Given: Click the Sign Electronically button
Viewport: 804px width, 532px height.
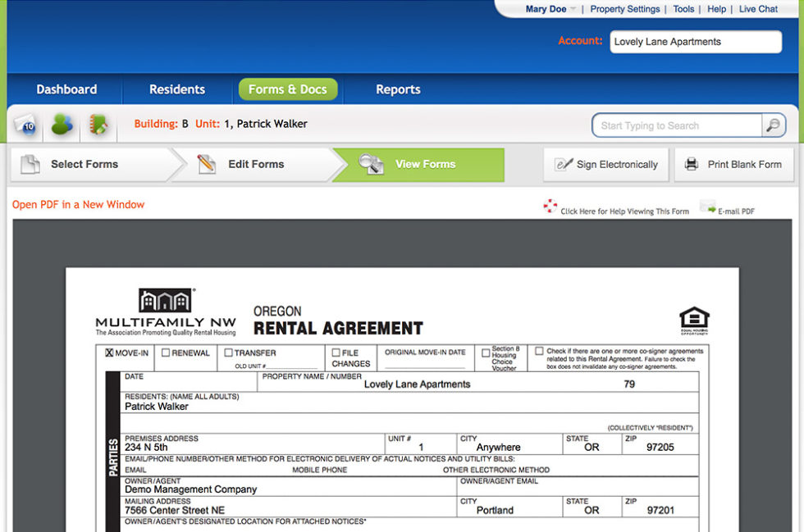Looking at the screenshot, I should click(605, 164).
